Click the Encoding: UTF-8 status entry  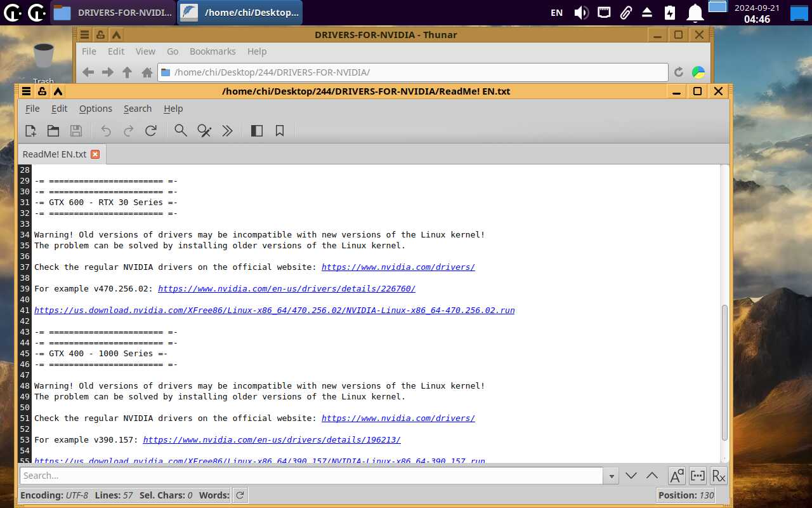point(55,495)
